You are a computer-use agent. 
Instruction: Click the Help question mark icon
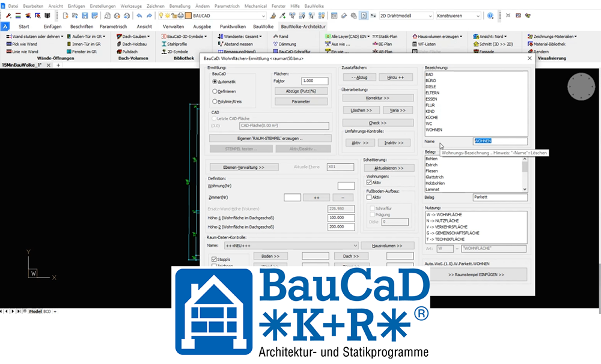pos(490,16)
